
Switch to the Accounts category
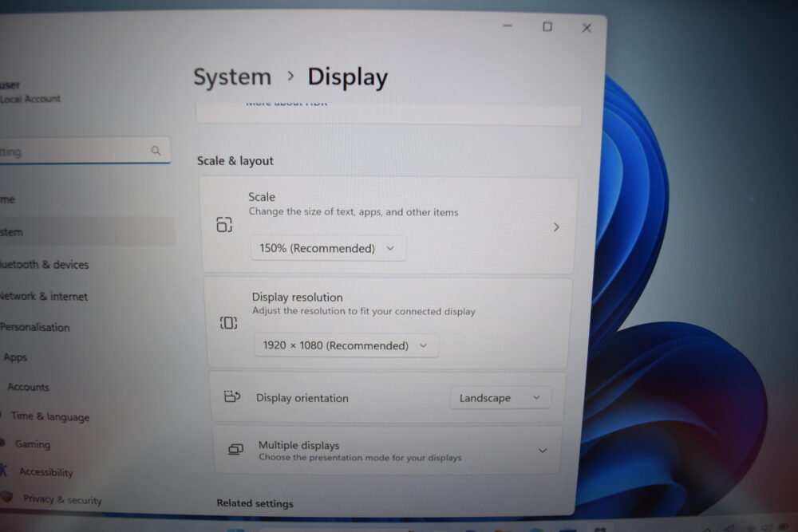coord(29,387)
